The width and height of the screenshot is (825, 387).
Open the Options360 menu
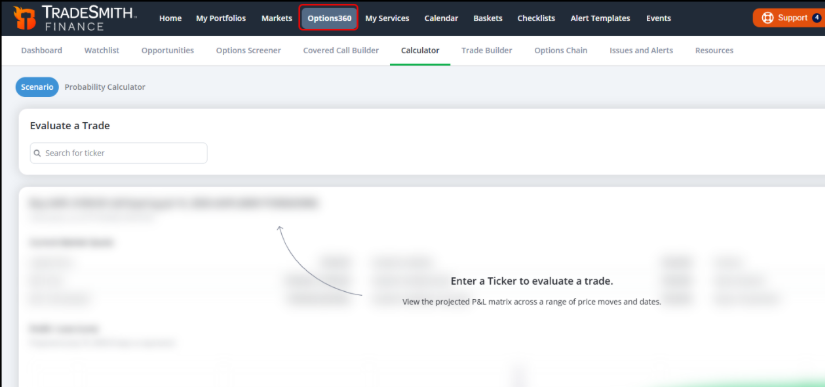tap(329, 18)
